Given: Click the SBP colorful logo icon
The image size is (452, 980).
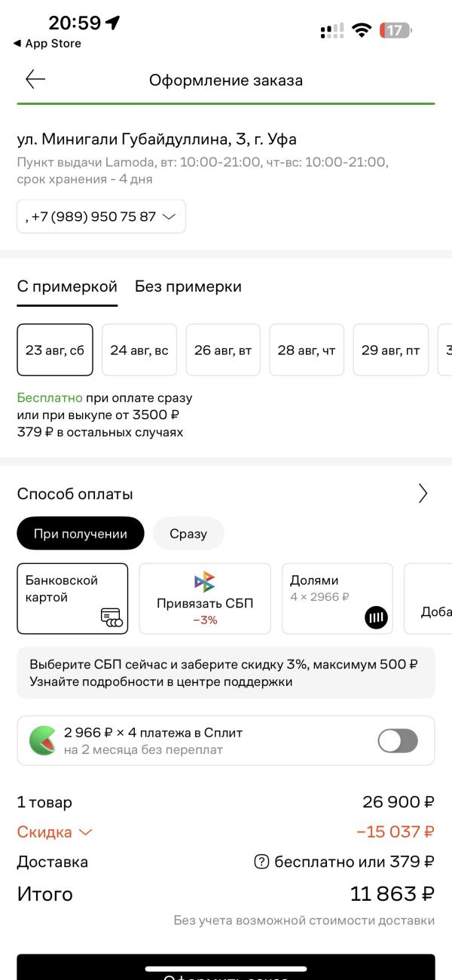Looking at the screenshot, I should click(x=205, y=582).
